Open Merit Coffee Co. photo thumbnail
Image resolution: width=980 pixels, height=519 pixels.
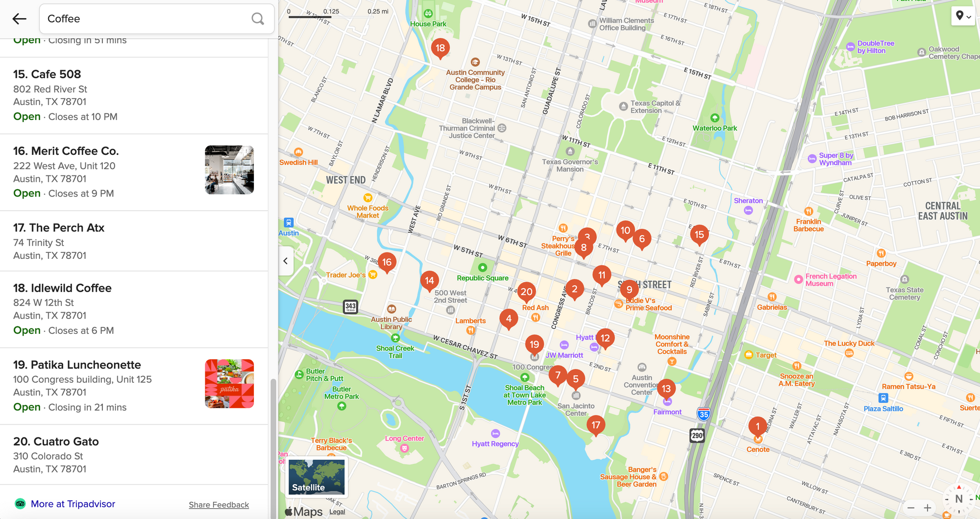pyautogui.click(x=229, y=170)
